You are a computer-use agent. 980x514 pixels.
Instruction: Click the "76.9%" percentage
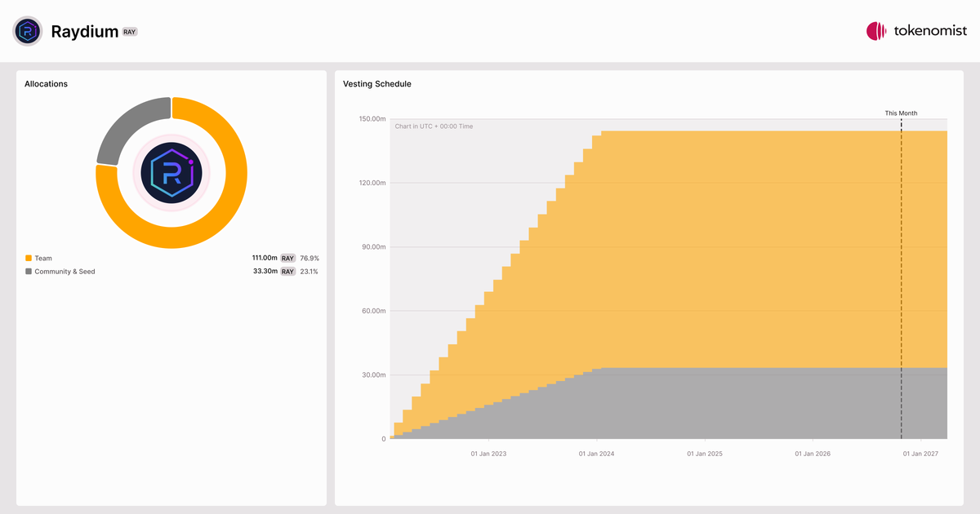click(309, 258)
